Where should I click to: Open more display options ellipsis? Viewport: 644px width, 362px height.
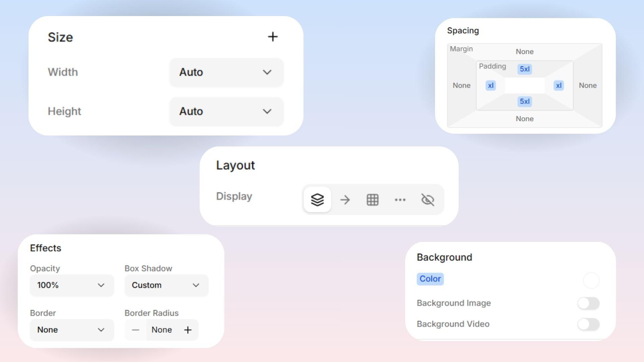click(x=400, y=200)
